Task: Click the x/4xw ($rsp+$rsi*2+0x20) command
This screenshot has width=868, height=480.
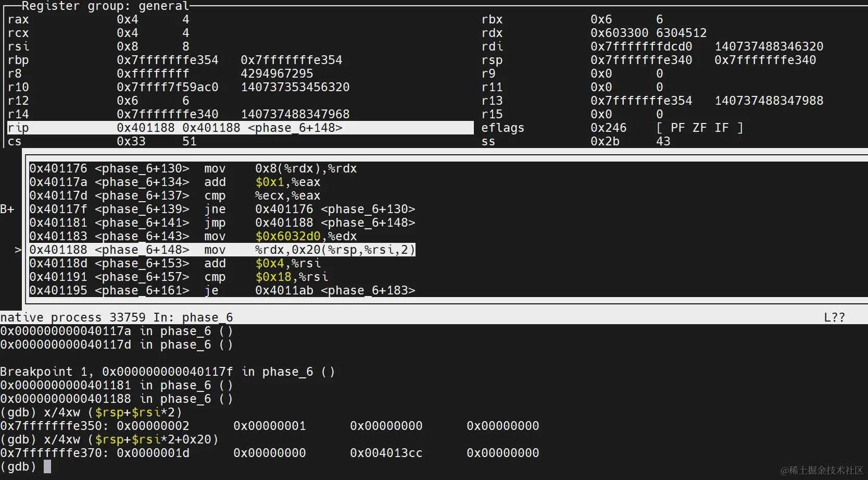Action: pos(131,440)
